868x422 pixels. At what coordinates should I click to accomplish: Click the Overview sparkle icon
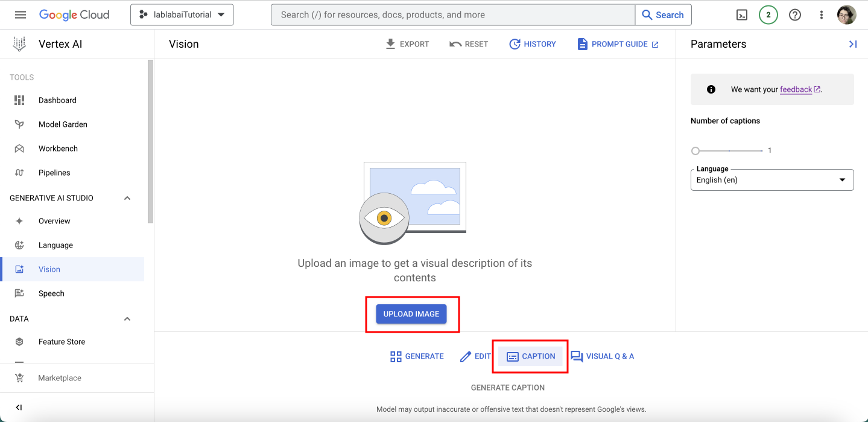coord(19,221)
